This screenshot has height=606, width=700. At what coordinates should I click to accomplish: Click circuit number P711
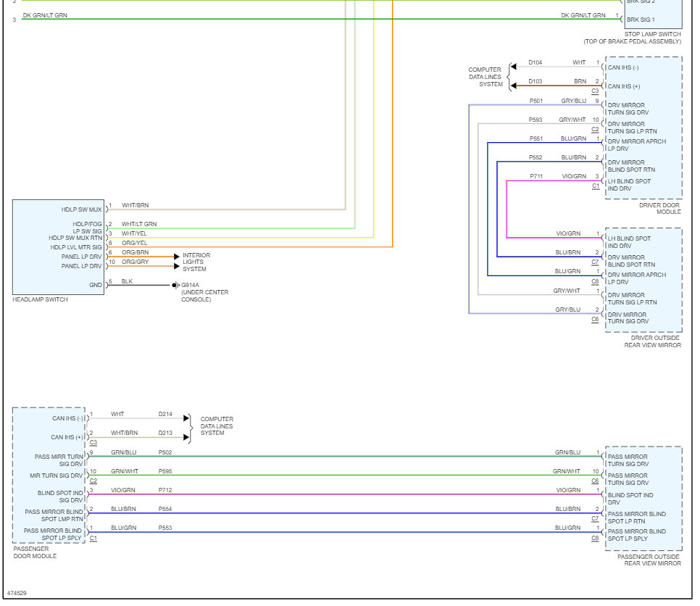click(x=536, y=176)
